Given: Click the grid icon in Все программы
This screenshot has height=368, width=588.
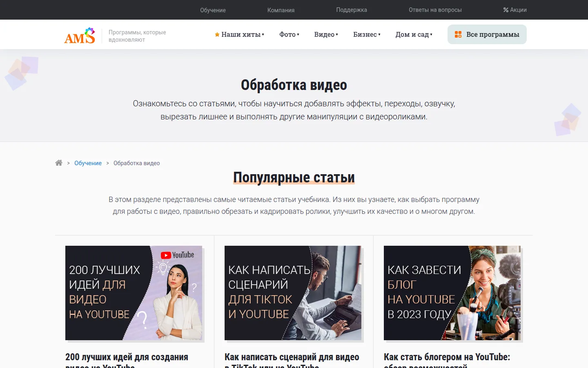Looking at the screenshot, I should pos(458,34).
